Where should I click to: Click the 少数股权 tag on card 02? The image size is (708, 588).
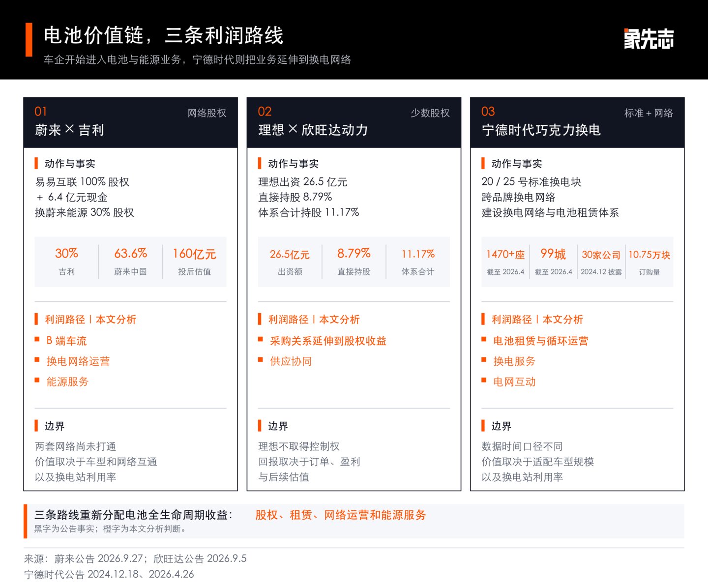[x=430, y=113]
